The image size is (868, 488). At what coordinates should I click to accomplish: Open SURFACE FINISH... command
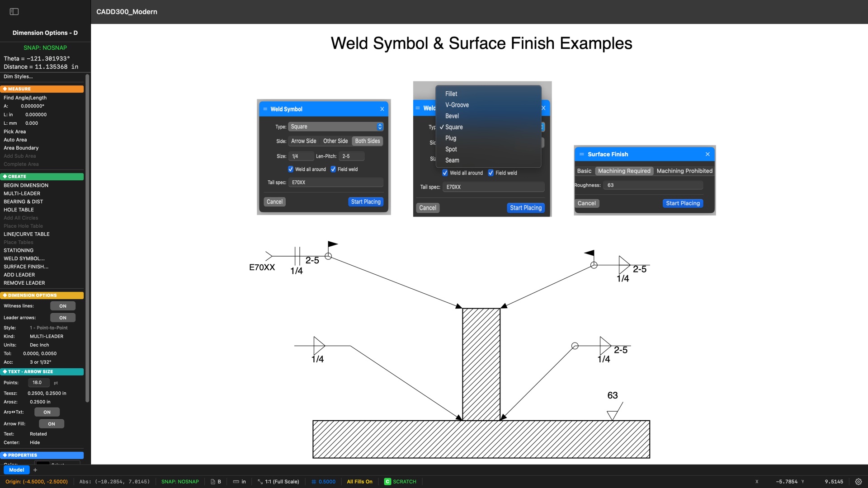26,267
